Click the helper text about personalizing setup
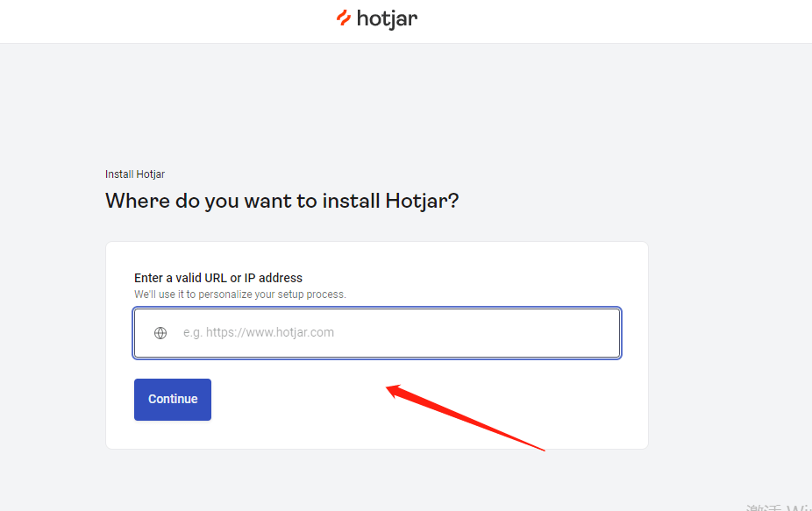812x511 pixels. pyautogui.click(x=239, y=295)
